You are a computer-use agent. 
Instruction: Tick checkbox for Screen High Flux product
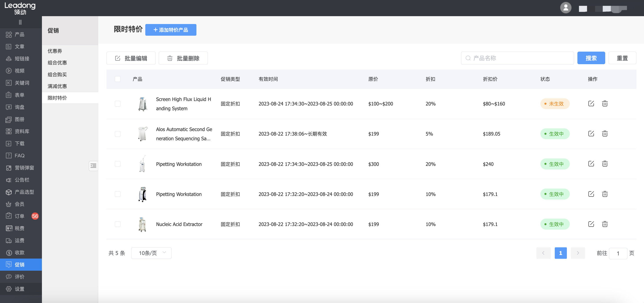[117, 104]
